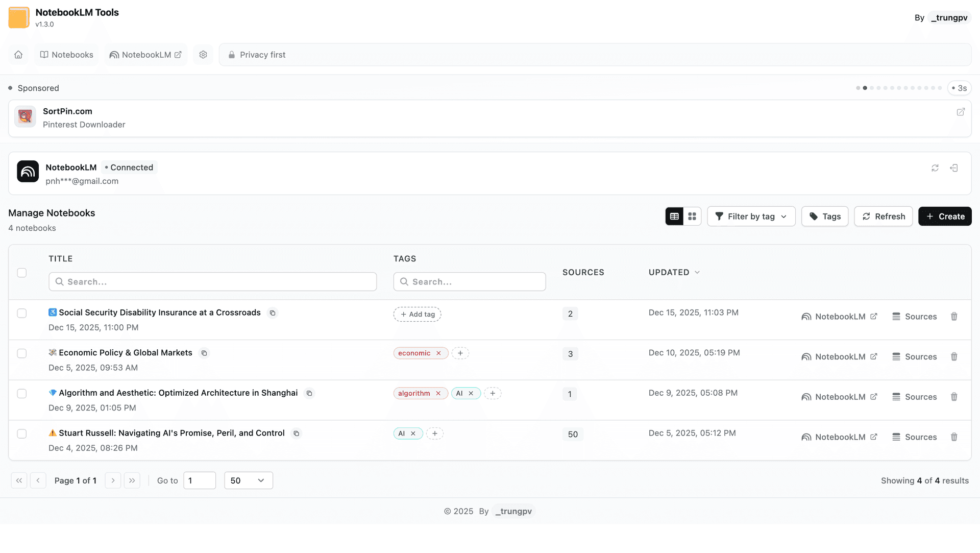This screenshot has width=980, height=553.
Task: Click the Create button
Action: click(945, 216)
